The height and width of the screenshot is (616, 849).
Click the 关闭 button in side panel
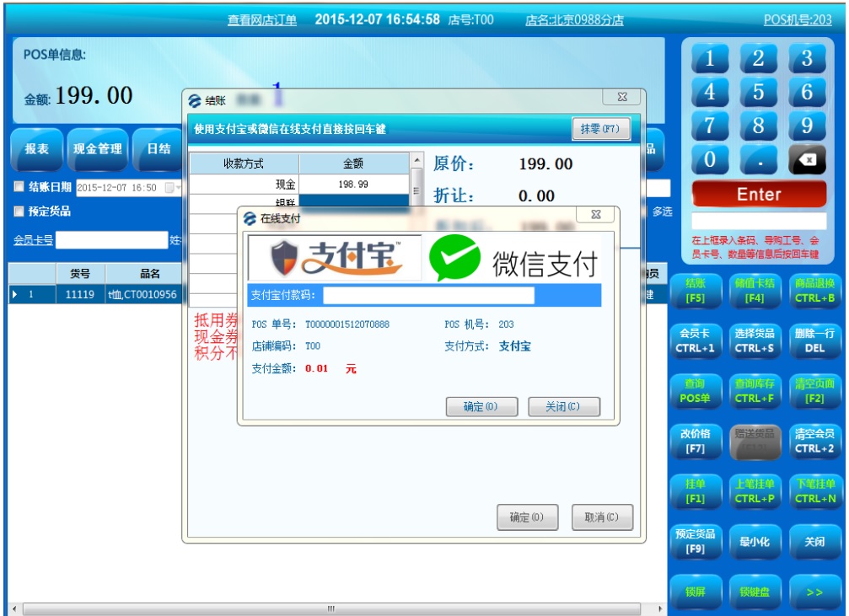814,541
